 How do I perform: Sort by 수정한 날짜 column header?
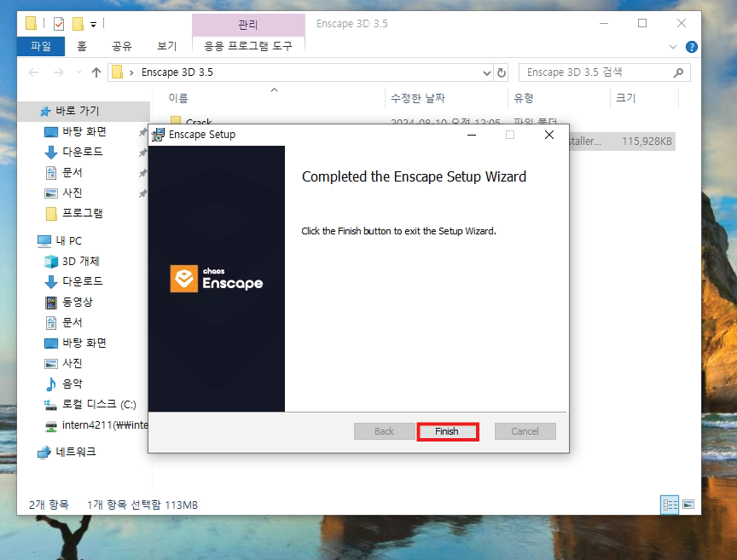pos(418,98)
